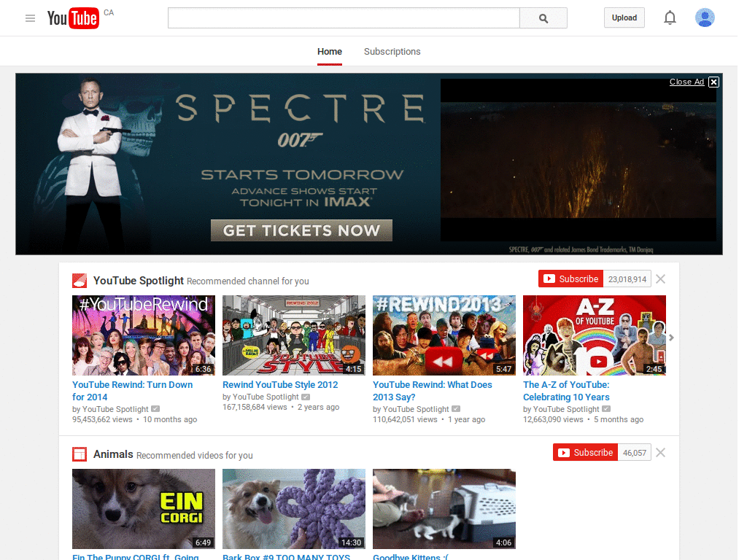Dismiss the Animals recommendation section
Viewport: 747px width, 560px height.
[660, 452]
